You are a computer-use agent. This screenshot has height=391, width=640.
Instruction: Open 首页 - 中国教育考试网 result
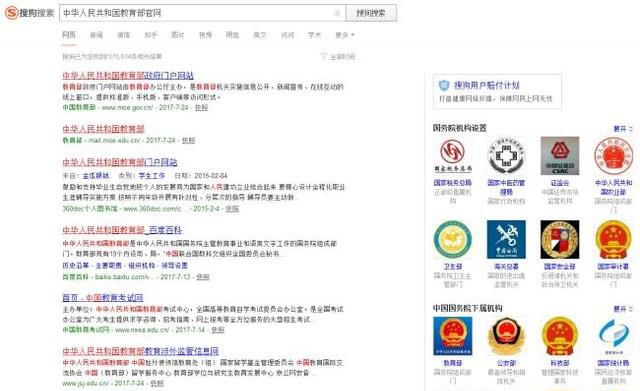[102, 298]
